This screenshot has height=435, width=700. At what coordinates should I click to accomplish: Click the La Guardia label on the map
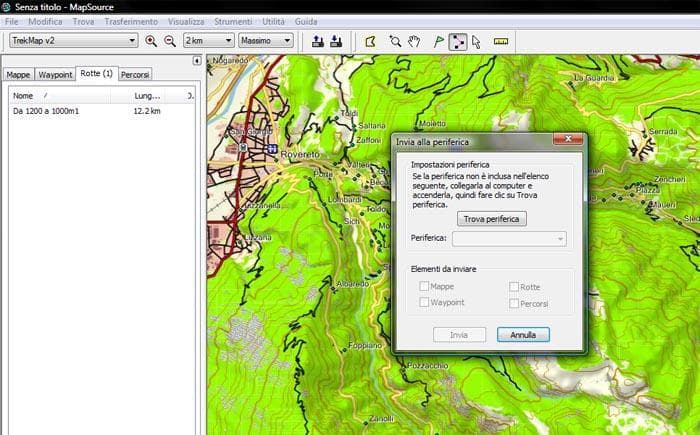[x=593, y=78]
